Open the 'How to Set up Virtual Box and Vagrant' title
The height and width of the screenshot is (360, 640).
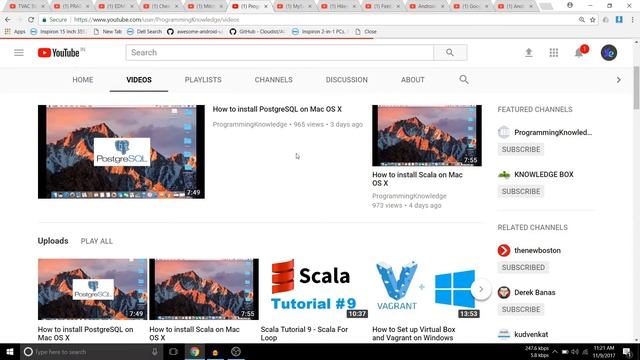(x=413, y=333)
